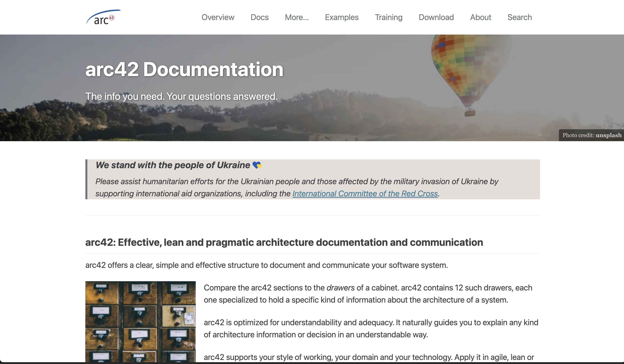This screenshot has width=624, height=364.
Task: Expand the More... navigation menu
Action: click(297, 17)
